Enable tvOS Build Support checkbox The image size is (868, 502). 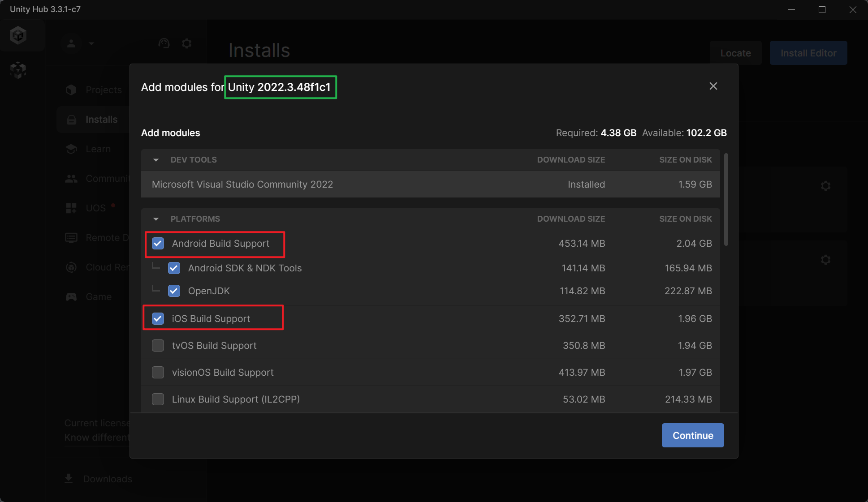pos(158,346)
